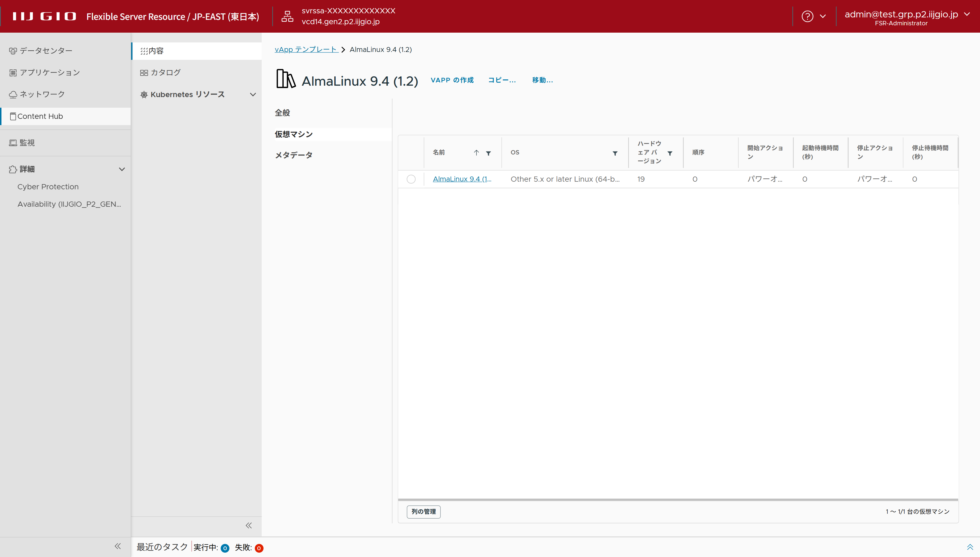Image resolution: width=980 pixels, height=557 pixels.
Task: Click the VAPP の作成 button
Action: 452,80
